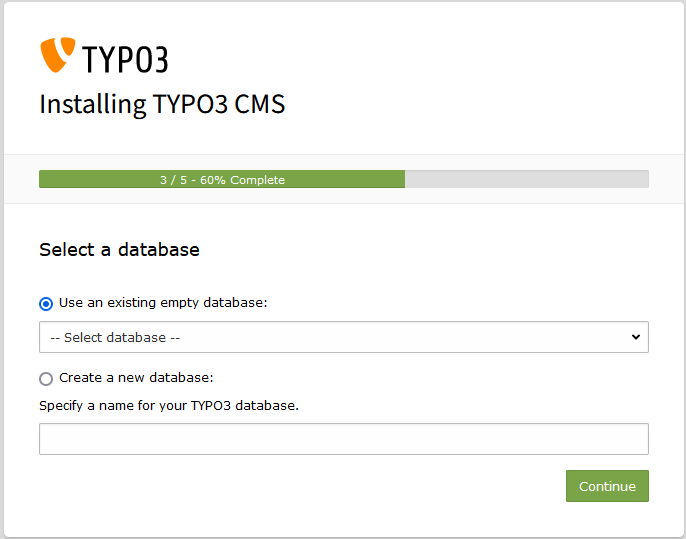This screenshot has width=686, height=539.
Task: Click the 'Select a database' heading
Action: pos(119,250)
